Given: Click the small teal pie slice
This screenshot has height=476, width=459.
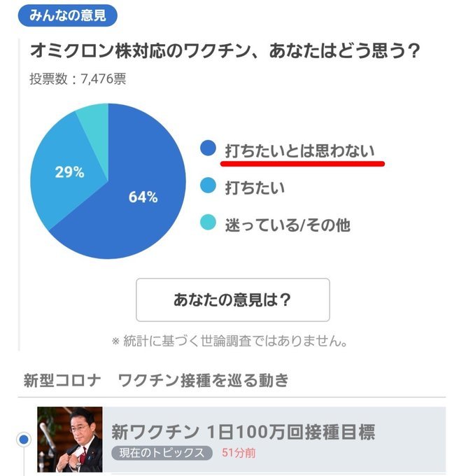Looking at the screenshot, I should (94, 119).
